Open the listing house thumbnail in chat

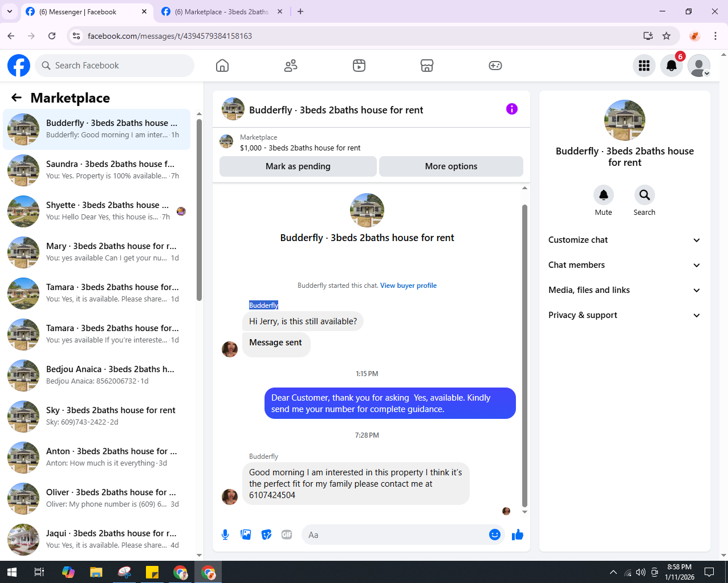(367, 210)
